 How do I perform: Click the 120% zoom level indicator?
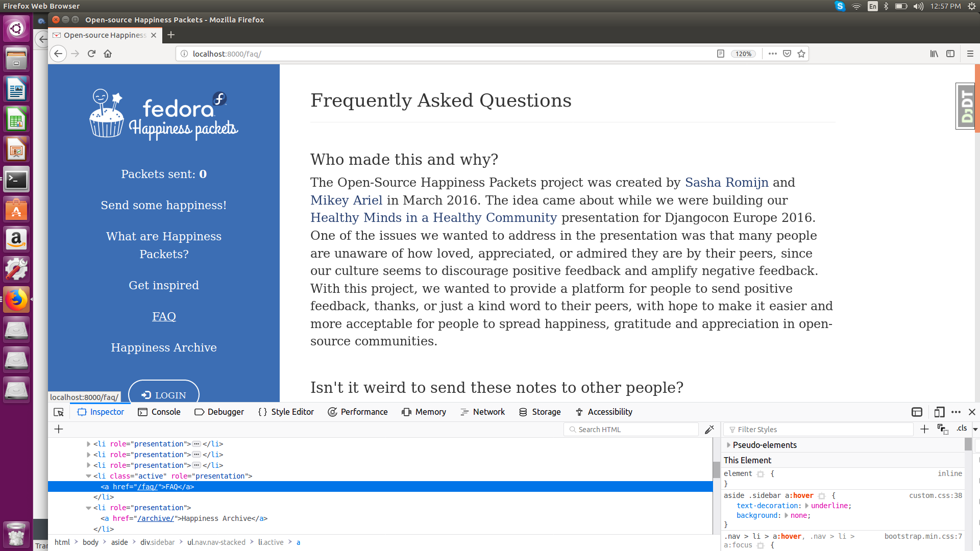[x=743, y=54]
